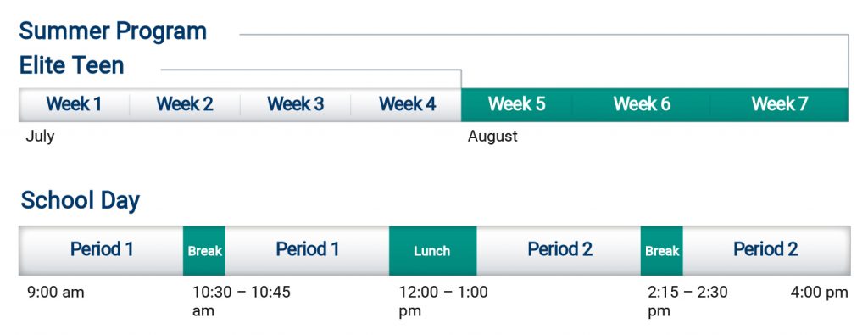Select the green Week 7 segment
This screenshot has width=868, height=335.
point(780,104)
